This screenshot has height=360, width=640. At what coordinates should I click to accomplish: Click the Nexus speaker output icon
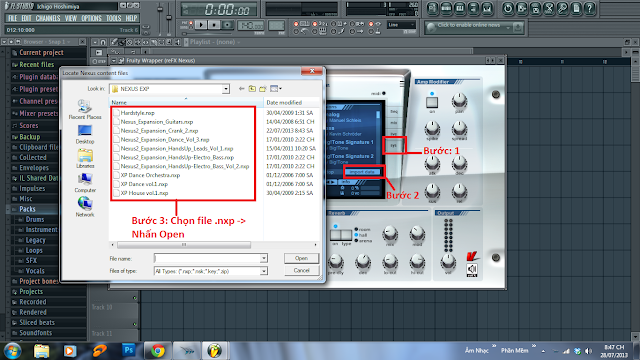[x=472, y=269]
